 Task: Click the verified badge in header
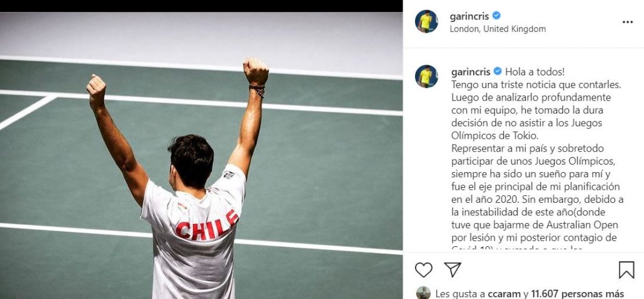(497, 16)
